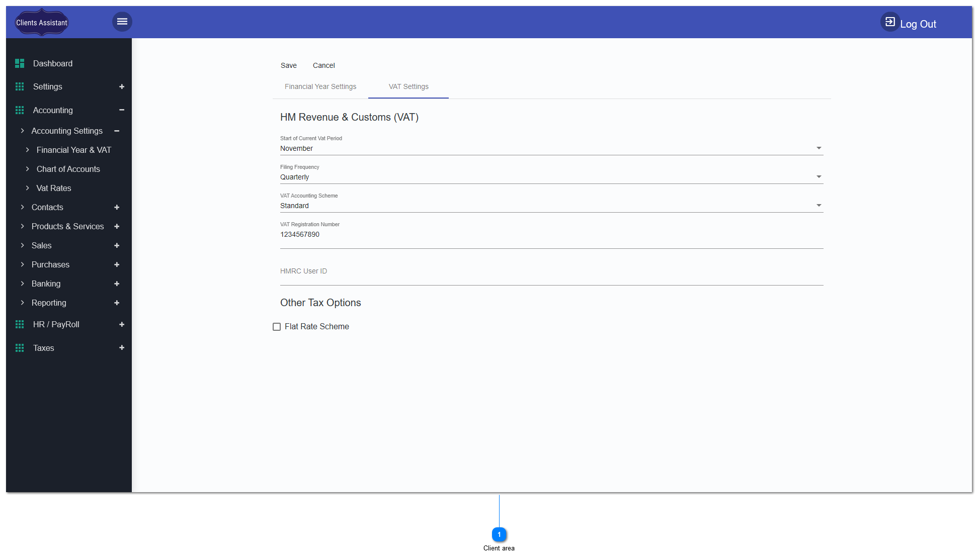Enable the Flat Rate Scheme checkbox
Screen dimensions: 980x560
click(x=277, y=327)
